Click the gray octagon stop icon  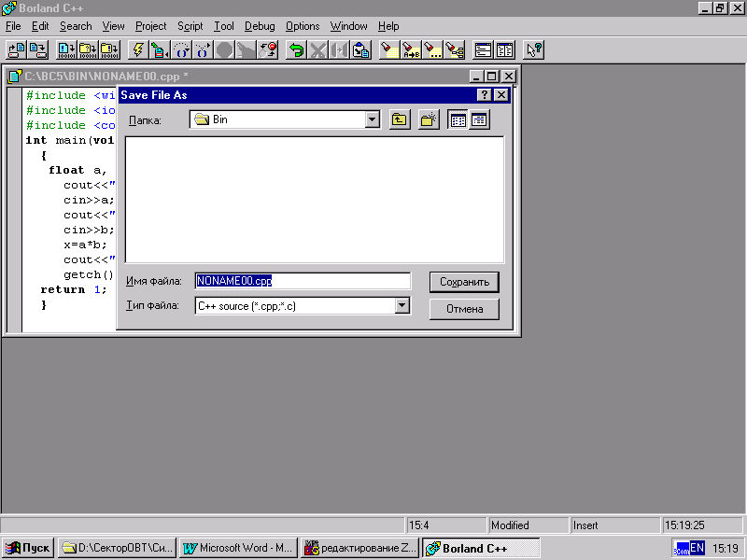click(x=224, y=50)
